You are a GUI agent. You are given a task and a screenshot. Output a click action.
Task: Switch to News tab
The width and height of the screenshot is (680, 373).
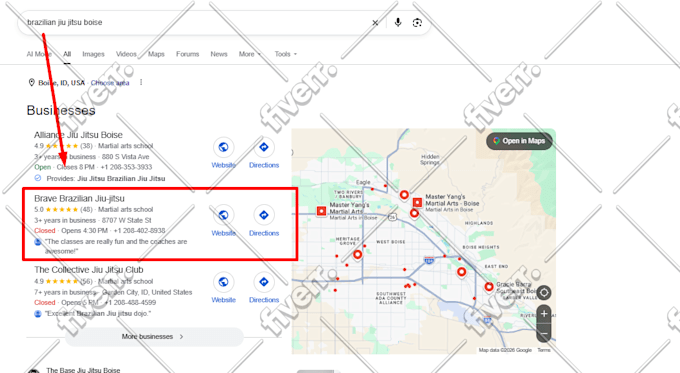(219, 54)
